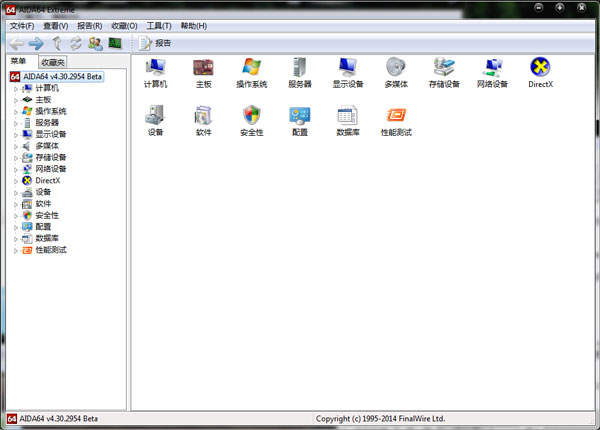
Task: Open the 安全性 shield icon in main panel
Action: pyautogui.click(x=252, y=116)
